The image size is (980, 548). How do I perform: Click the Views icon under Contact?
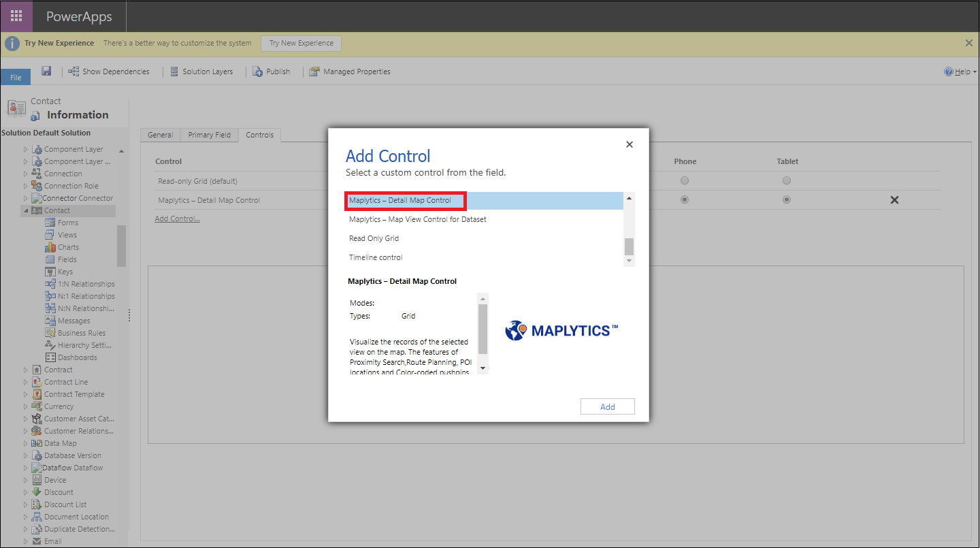click(50, 235)
